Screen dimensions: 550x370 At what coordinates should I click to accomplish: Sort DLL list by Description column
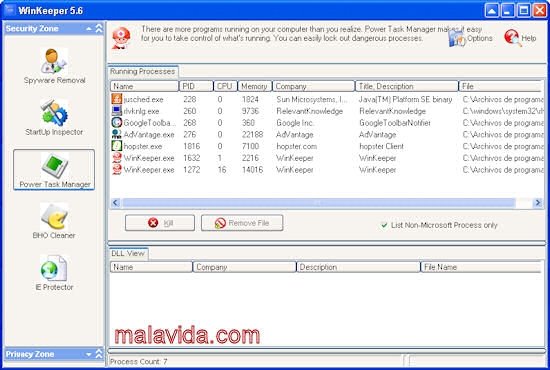[x=358, y=267]
